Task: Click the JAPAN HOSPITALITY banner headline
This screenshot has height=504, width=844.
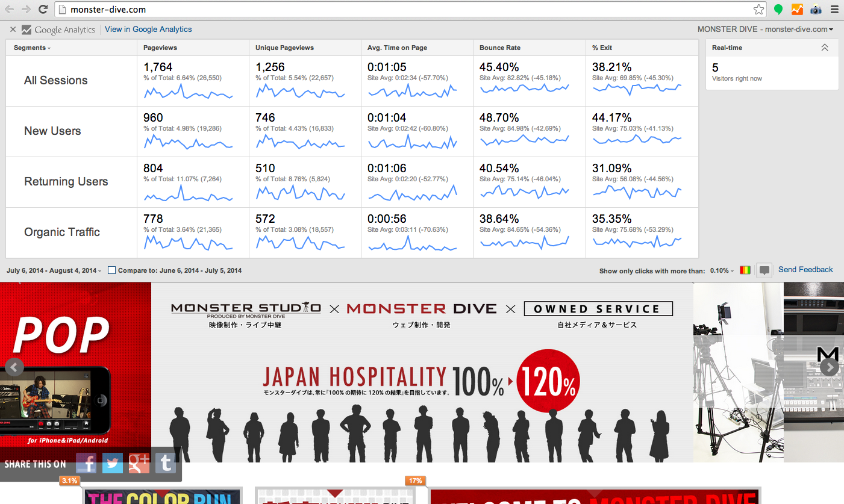Action: pos(354,376)
